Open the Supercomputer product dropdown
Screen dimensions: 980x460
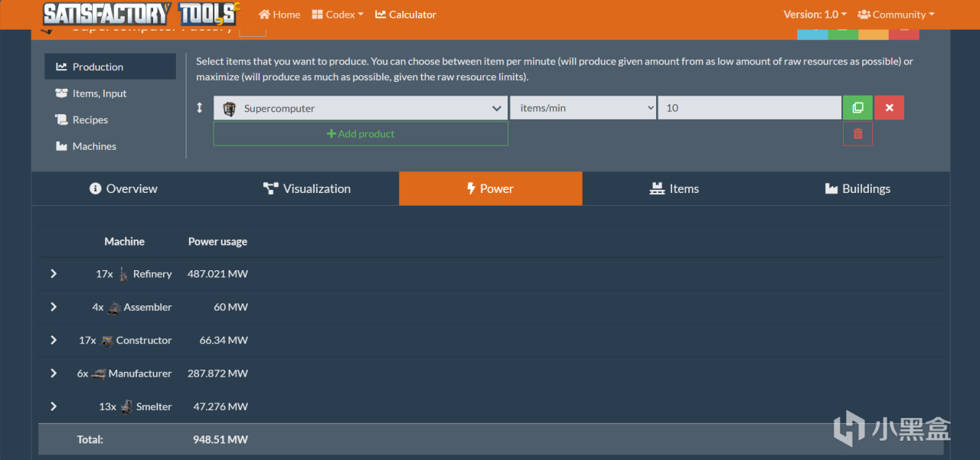coord(361,108)
